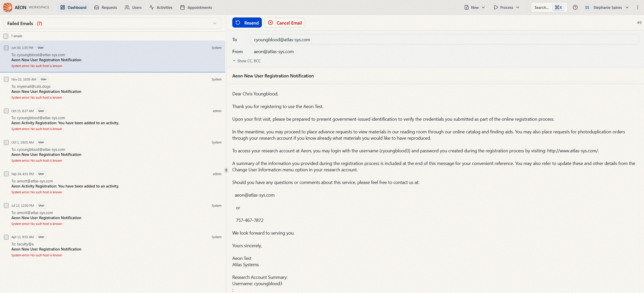644x293 pixels.
Task: Click the http://www.atlas-sys.com/ URL in body
Action: pyautogui.click(x=572, y=151)
